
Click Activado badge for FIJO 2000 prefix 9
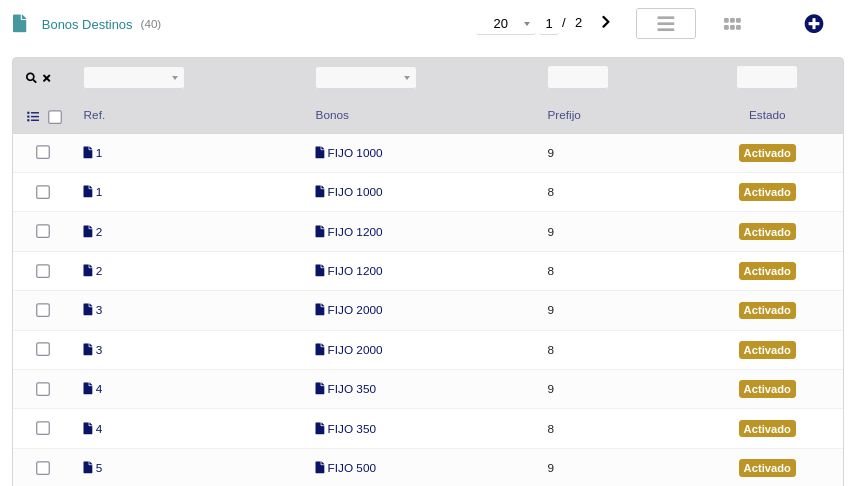coord(767,310)
